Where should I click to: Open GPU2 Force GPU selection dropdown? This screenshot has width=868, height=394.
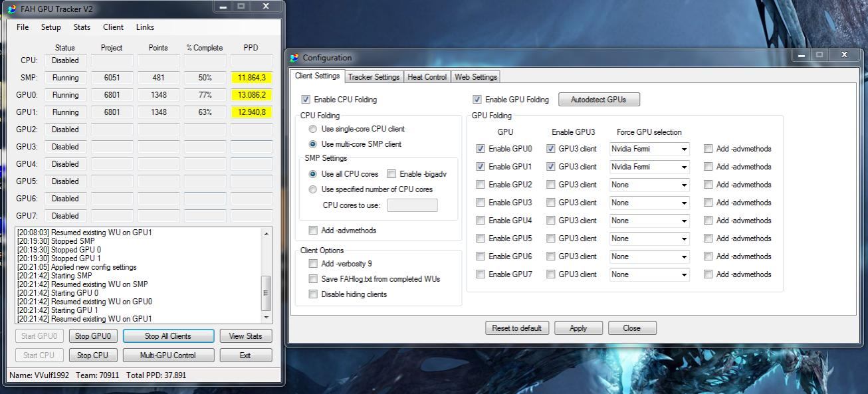[649, 185]
